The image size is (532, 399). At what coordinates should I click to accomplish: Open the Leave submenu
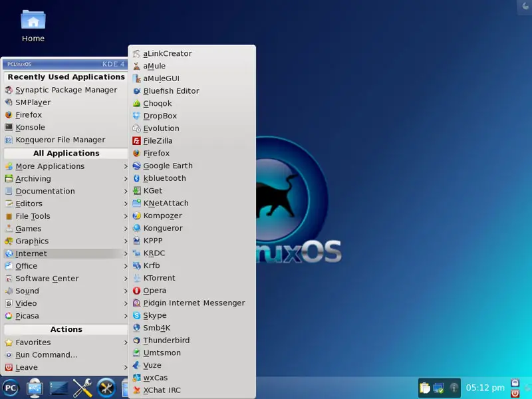coord(66,368)
